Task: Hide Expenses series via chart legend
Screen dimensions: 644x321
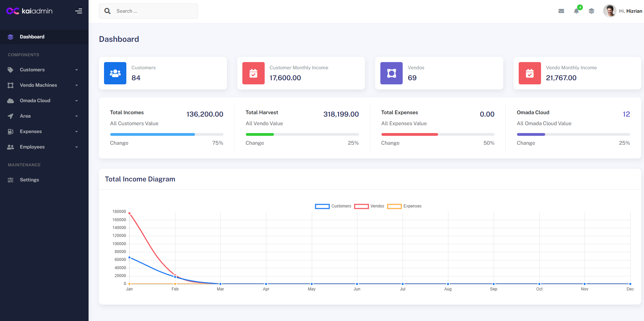Action: click(x=404, y=206)
